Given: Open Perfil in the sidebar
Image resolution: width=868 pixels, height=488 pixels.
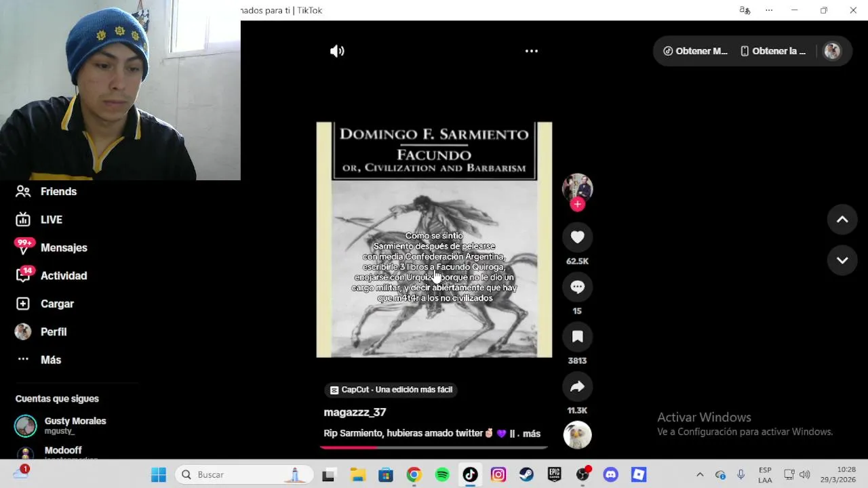Looking at the screenshot, I should pyautogui.click(x=41, y=332).
